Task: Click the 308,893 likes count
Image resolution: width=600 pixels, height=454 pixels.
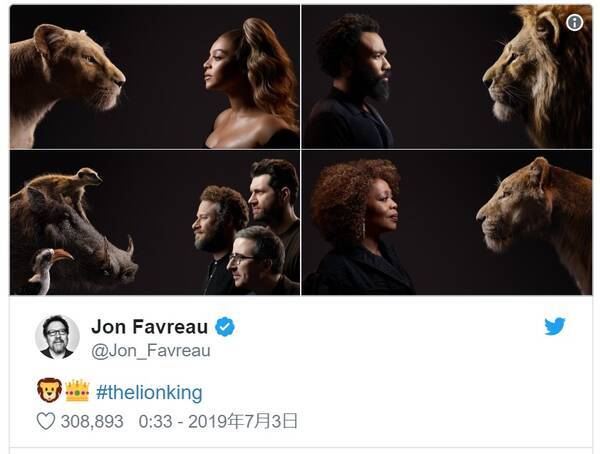Action: [94, 421]
